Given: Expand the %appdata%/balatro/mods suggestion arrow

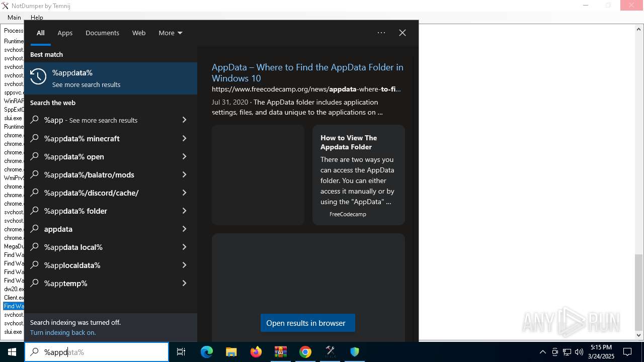Looking at the screenshot, I should (x=184, y=174).
